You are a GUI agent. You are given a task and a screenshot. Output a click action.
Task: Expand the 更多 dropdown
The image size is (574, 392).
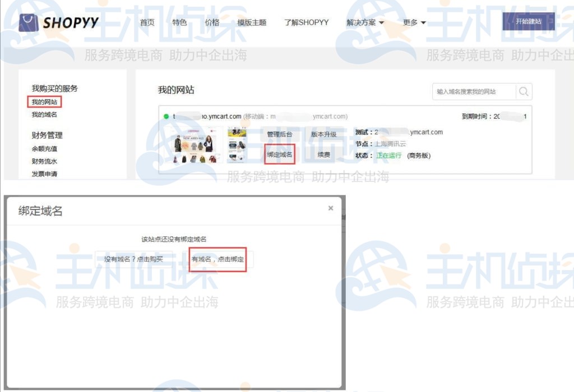414,22
